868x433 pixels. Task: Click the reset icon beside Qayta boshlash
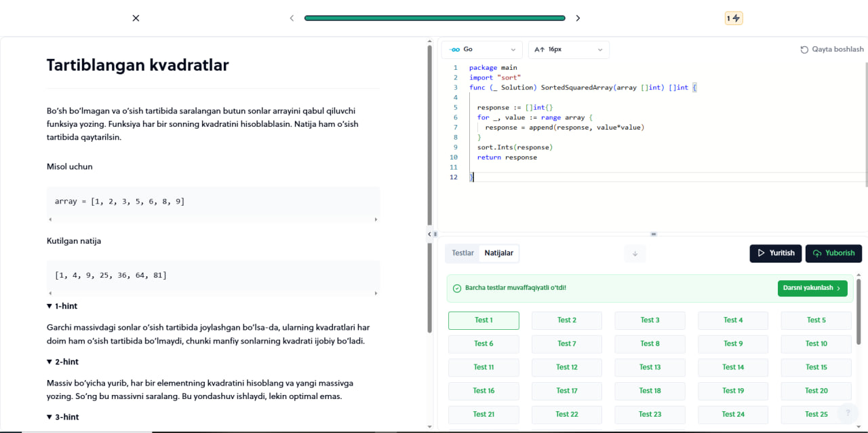pos(804,50)
